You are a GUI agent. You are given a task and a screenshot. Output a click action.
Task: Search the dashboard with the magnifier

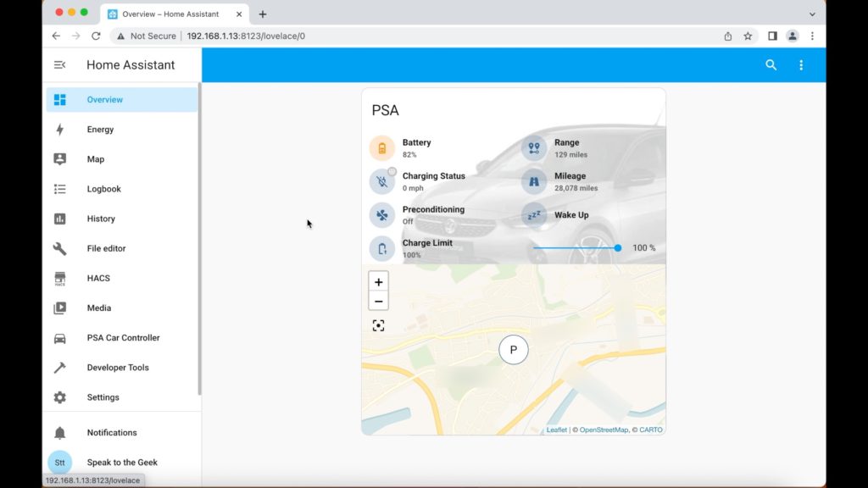[x=771, y=64]
